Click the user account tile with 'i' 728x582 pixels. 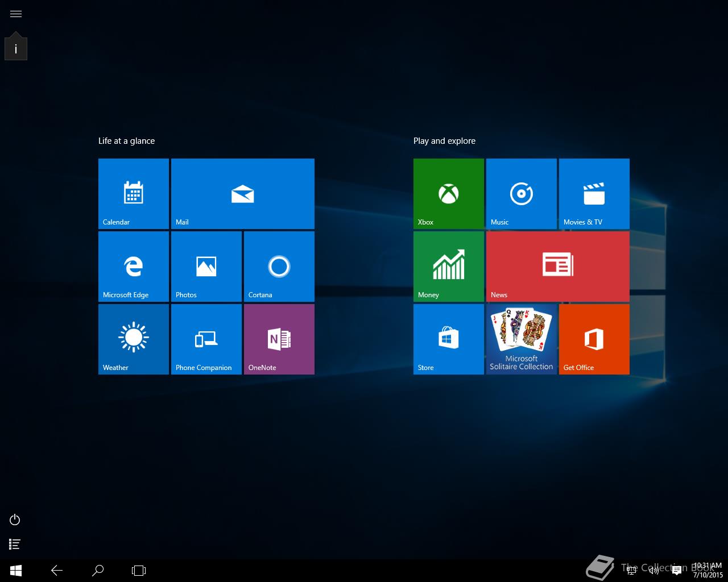[x=16, y=49]
